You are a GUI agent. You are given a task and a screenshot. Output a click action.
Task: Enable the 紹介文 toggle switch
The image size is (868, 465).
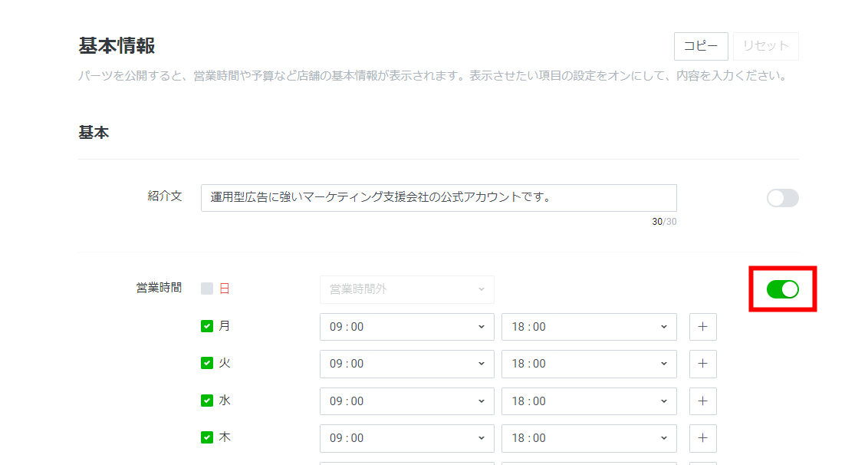tap(782, 198)
